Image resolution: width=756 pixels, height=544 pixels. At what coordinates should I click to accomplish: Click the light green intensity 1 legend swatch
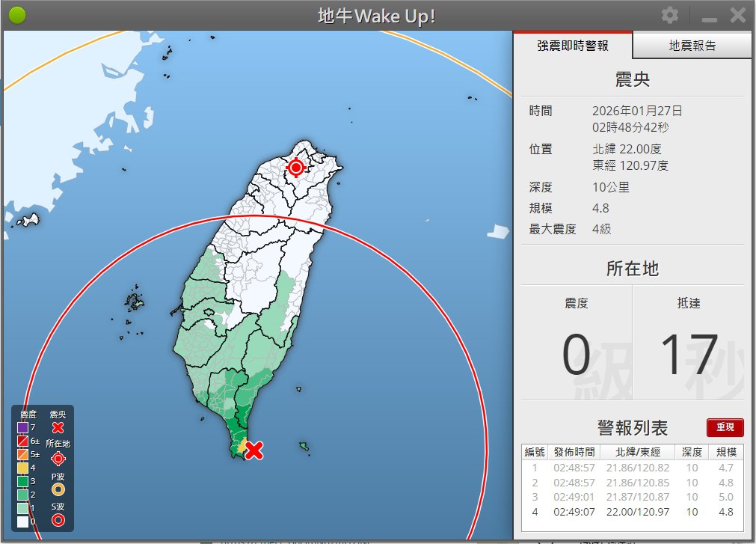[22, 508]
